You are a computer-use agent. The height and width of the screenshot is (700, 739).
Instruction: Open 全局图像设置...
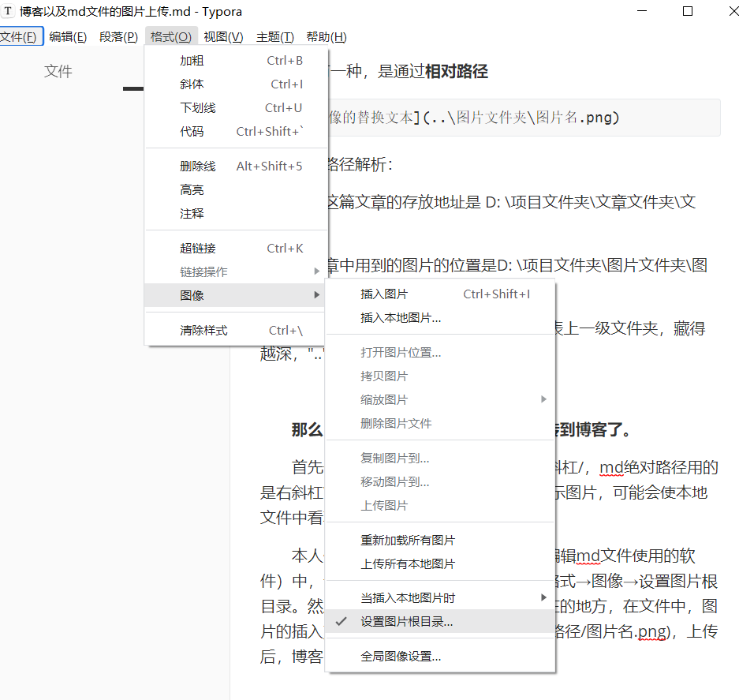(440, 656)
